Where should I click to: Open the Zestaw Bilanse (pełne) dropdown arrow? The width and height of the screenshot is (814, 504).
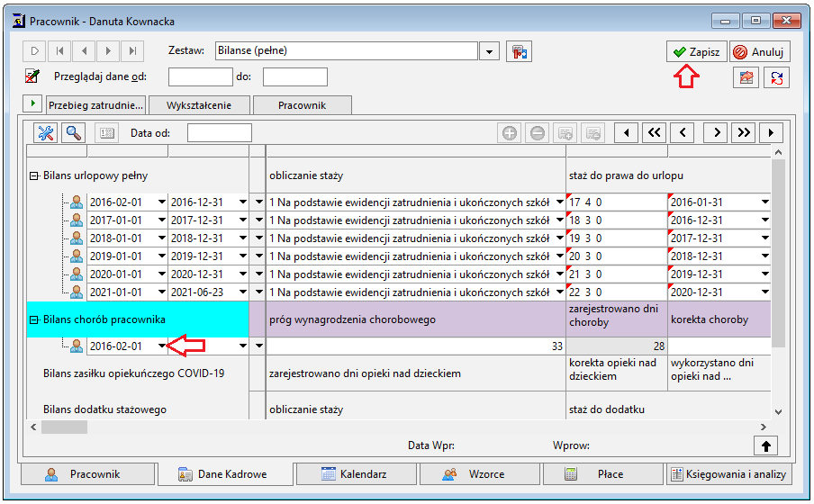[x=489, y=51]
